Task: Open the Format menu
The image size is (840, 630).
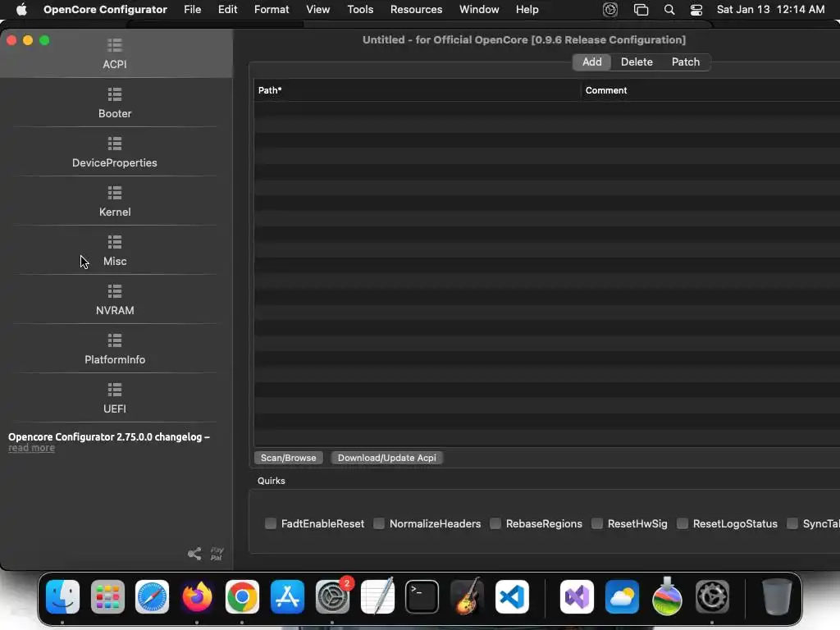Action: click(272, 9)
